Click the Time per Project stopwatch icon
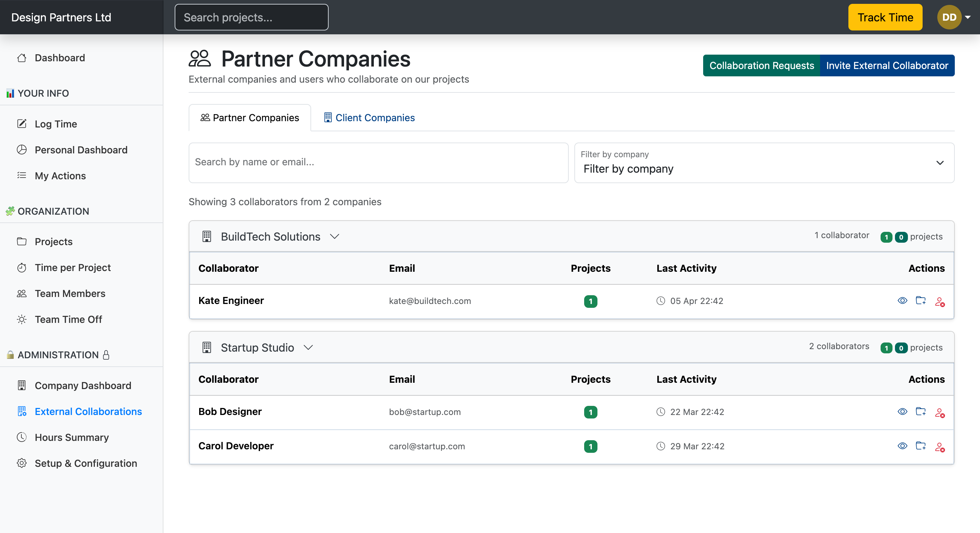Image resolution: width=980 pixels, height=533 pixels. tap(22, 267)
